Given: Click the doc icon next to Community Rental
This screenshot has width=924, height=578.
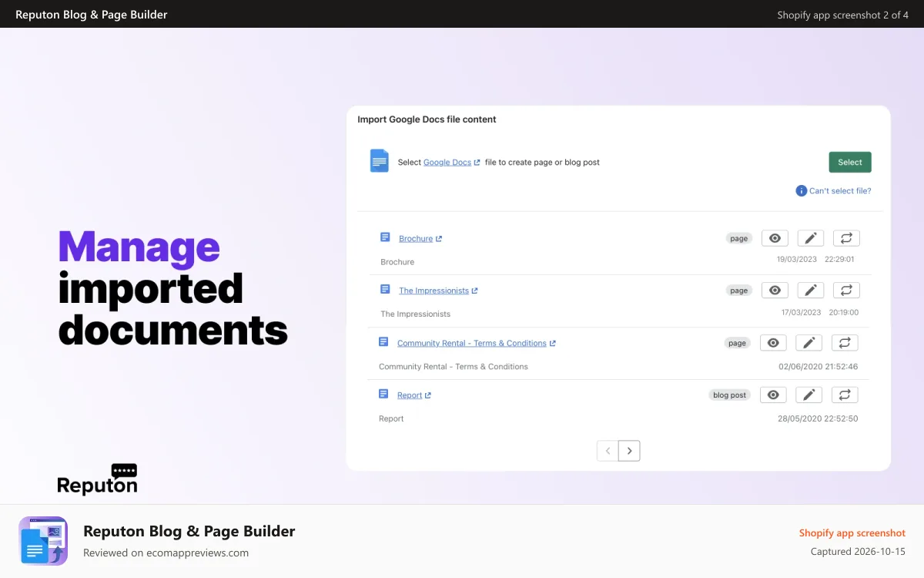Looking at the screenshot, I should tap(383, 341).
